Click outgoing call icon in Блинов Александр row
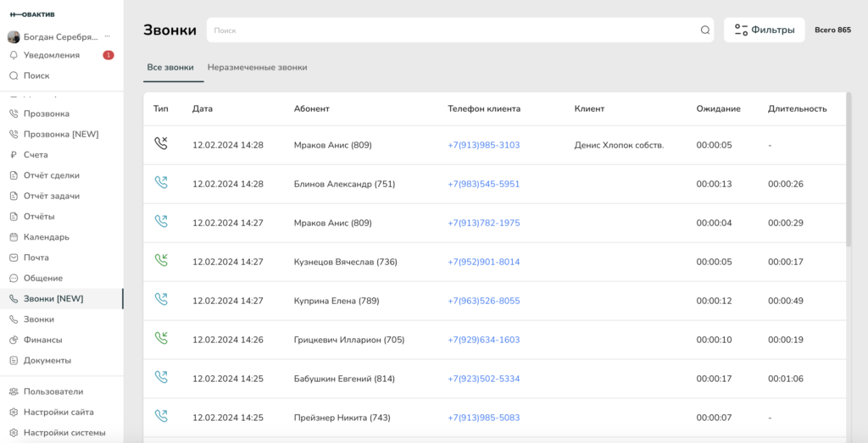This screenshot has width=868, height=443. pyautogui.click(x=161, y=183)
